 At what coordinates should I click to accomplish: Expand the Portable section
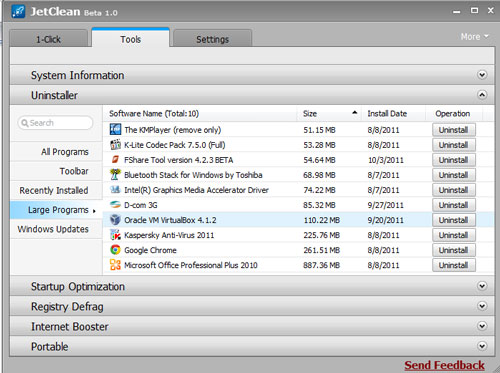point(482,346)
